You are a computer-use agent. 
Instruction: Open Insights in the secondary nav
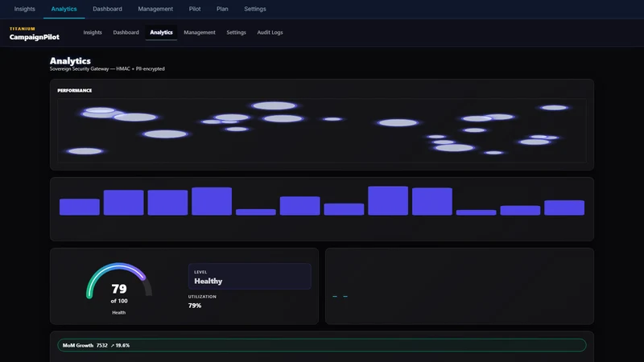pos(93,32)
